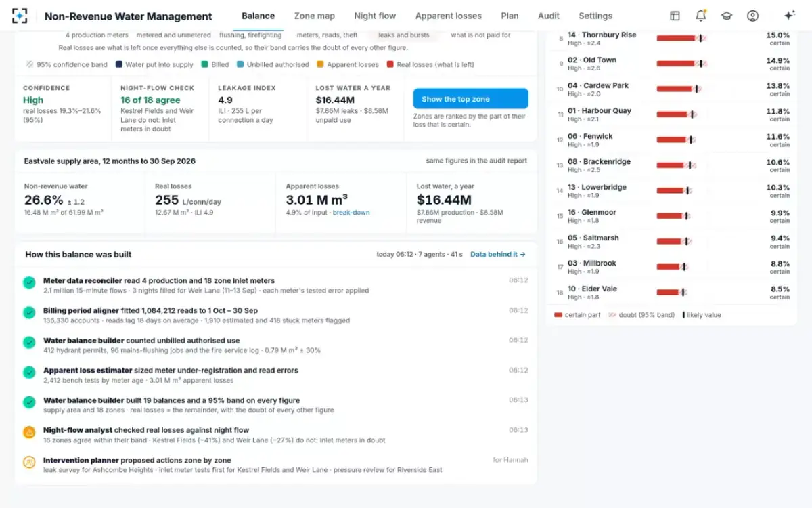The image size is (812, 508).
Task: Click the 'for Hannah' label
Action: (510, 460)
